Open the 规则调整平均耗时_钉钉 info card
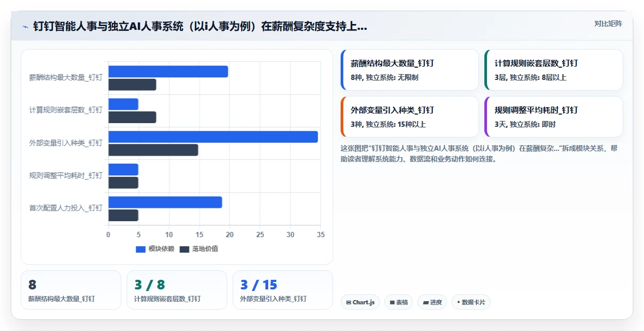644x331 pixels. tap(554, 117)
